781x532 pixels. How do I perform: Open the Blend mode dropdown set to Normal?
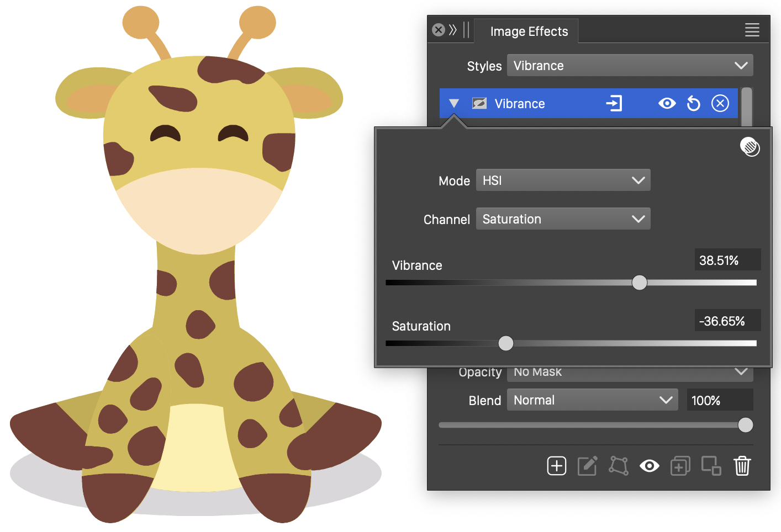tap(593, 400)
